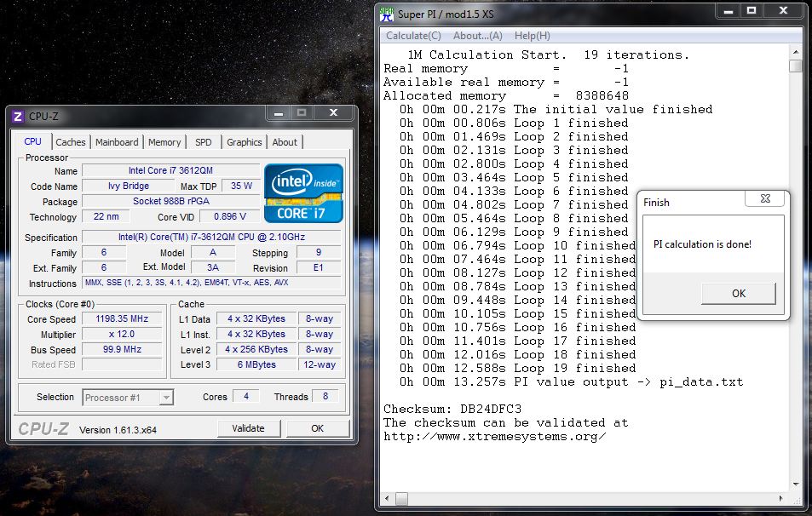Click the Cores value '4'

pyautogui.click(x=246, y=396)
